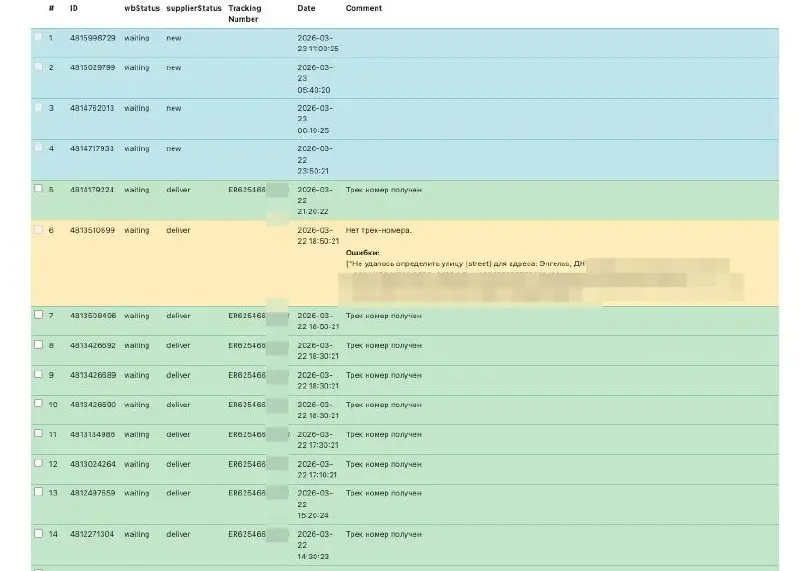Click the date in row 11
The image size is (800, 571).
tap(318, 440)
